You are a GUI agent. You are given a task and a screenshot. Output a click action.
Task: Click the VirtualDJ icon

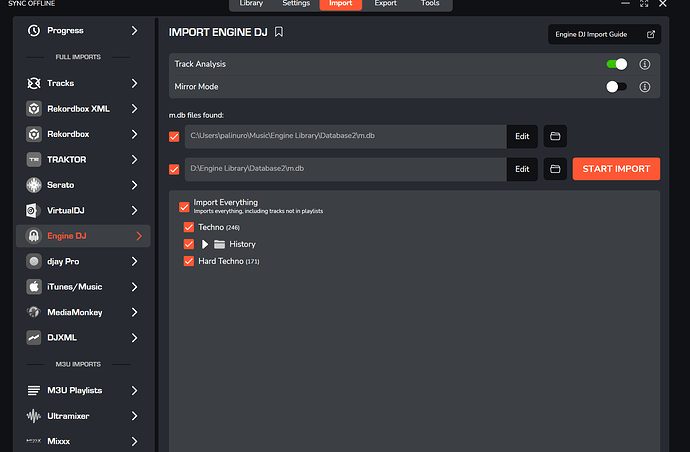[x=34, y=210]
